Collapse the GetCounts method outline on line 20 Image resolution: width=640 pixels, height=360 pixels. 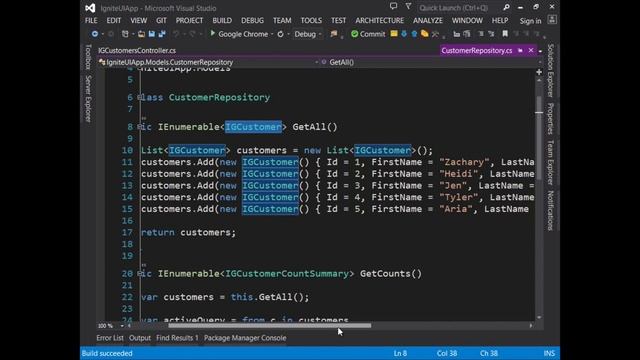(140, 273)
